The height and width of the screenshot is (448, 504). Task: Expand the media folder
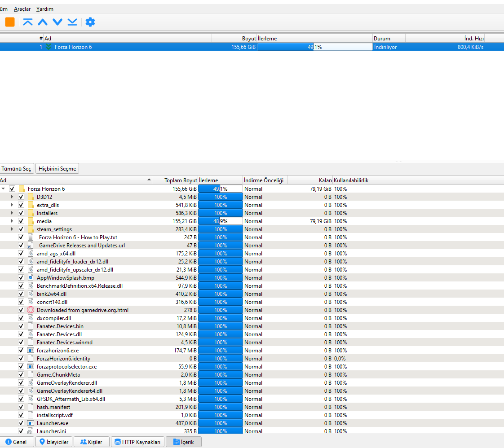coord(12,221)
